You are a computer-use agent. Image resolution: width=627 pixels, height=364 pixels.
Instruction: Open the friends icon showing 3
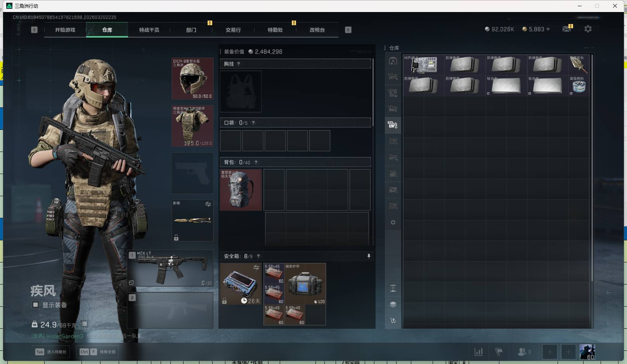(524, 352)
